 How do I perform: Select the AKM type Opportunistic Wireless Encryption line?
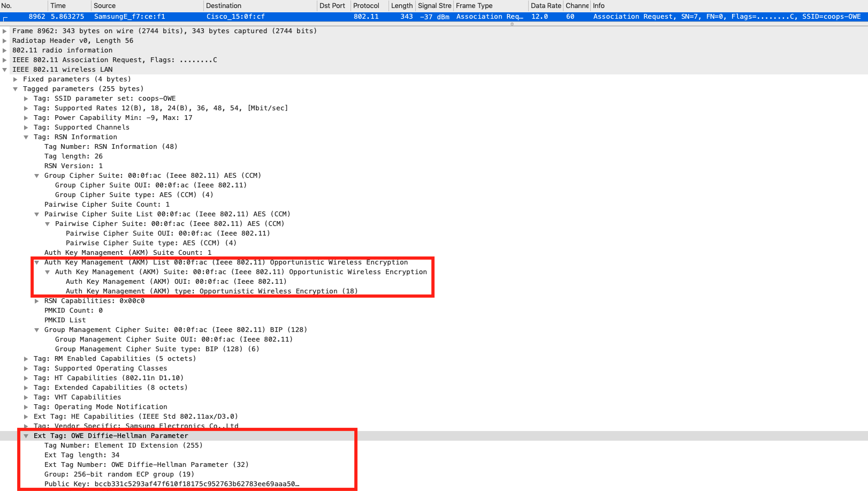211,291
